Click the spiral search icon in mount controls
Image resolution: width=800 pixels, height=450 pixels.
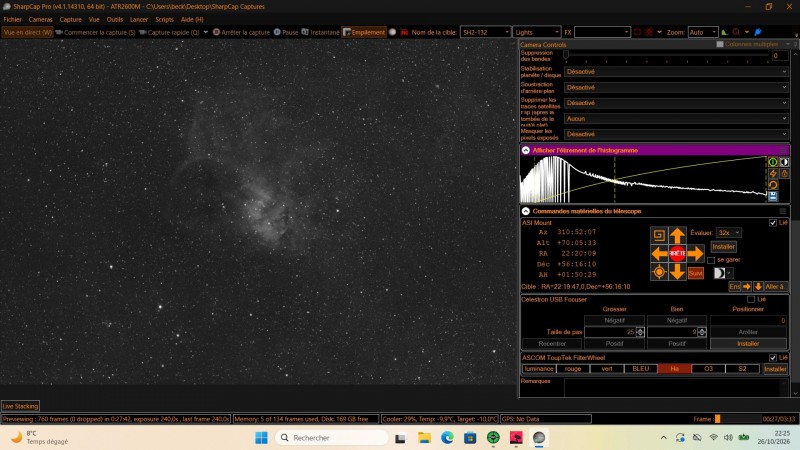coord(659,235)
